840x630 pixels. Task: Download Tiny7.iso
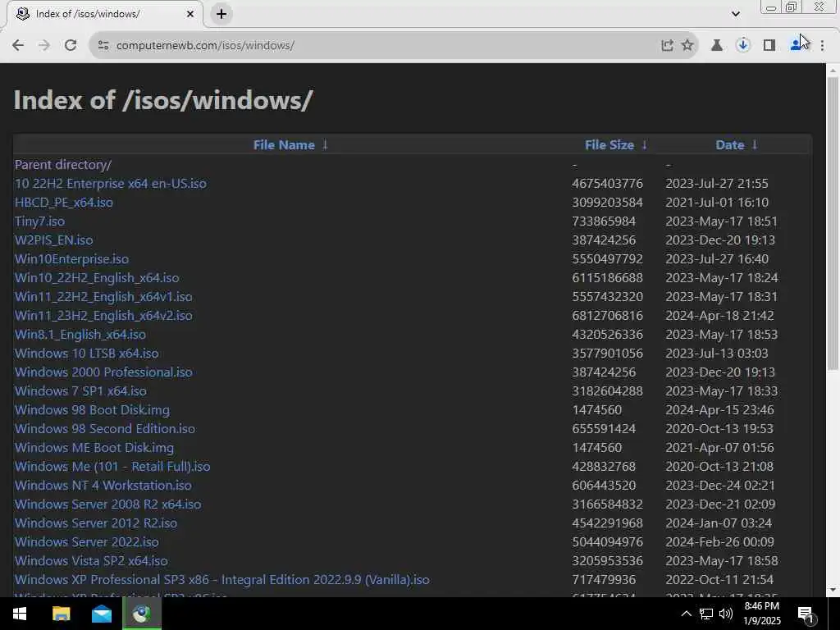[x=39, y=221]
